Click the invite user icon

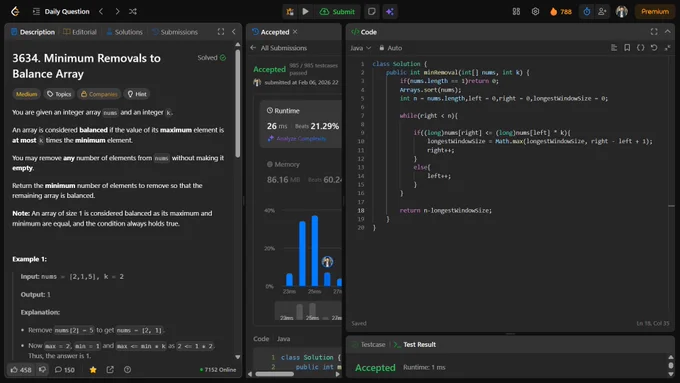(602, 12)
